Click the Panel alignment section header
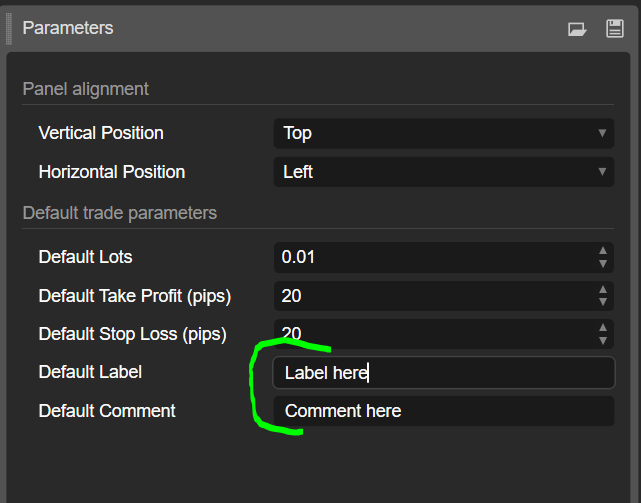 click(86, 89)
